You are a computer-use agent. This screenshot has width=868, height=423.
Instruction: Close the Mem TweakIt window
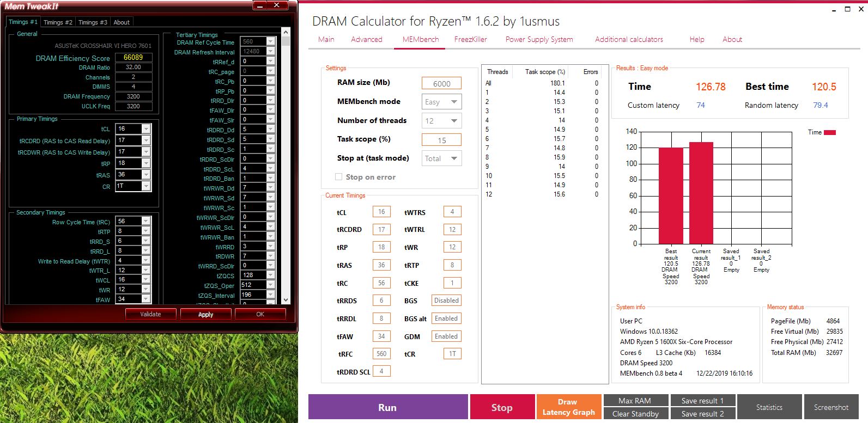[x=277, y=5]
